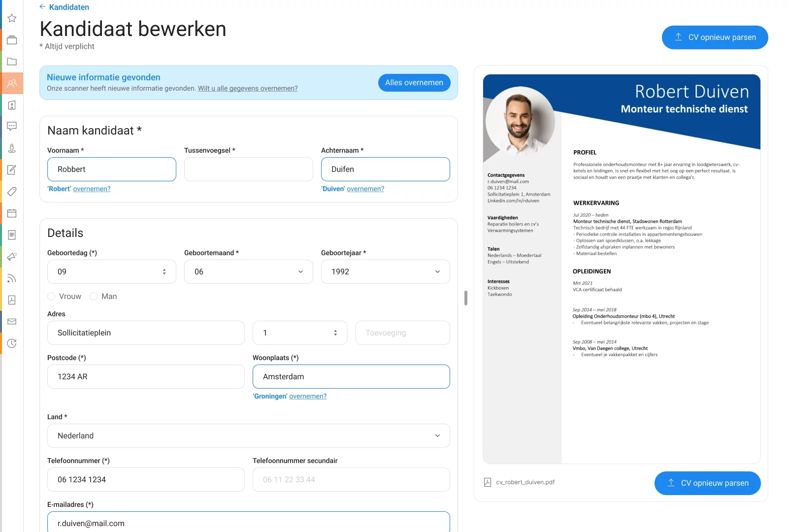Open the favorites star in sidebar
788x532 pixels.
click(x=12, y=18)
